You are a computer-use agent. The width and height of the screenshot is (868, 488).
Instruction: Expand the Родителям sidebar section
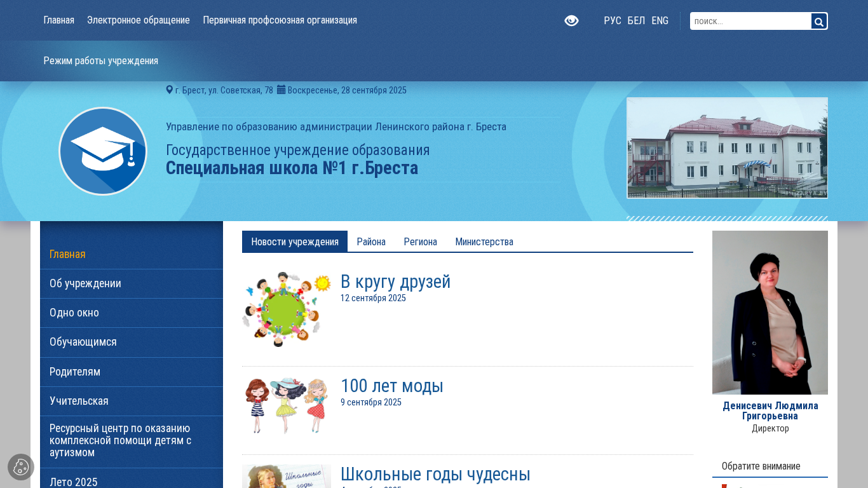(x=75, y=372)
